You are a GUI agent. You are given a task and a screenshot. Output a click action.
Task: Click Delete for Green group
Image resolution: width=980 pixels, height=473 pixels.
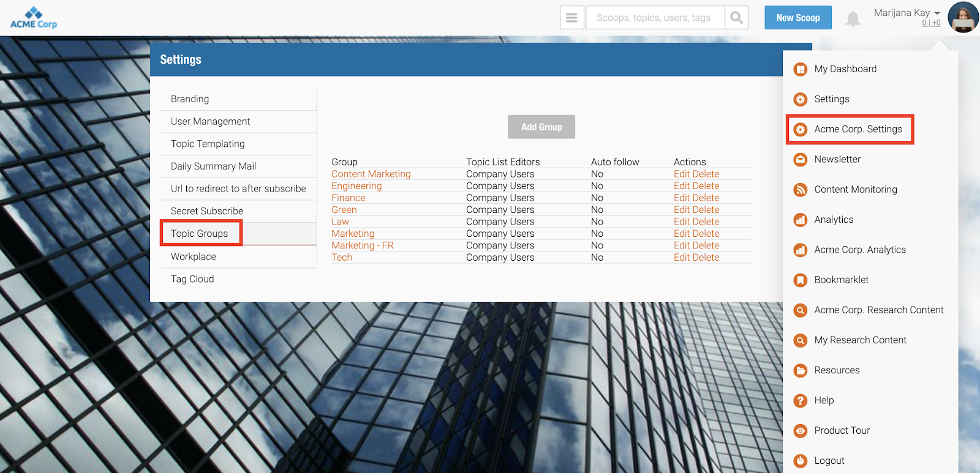point(706,210)
